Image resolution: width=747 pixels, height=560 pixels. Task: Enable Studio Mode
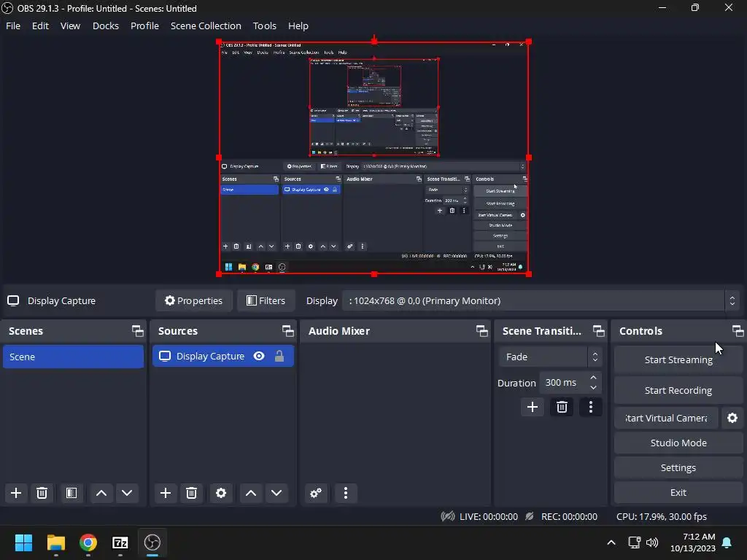(x=678, y=443)
